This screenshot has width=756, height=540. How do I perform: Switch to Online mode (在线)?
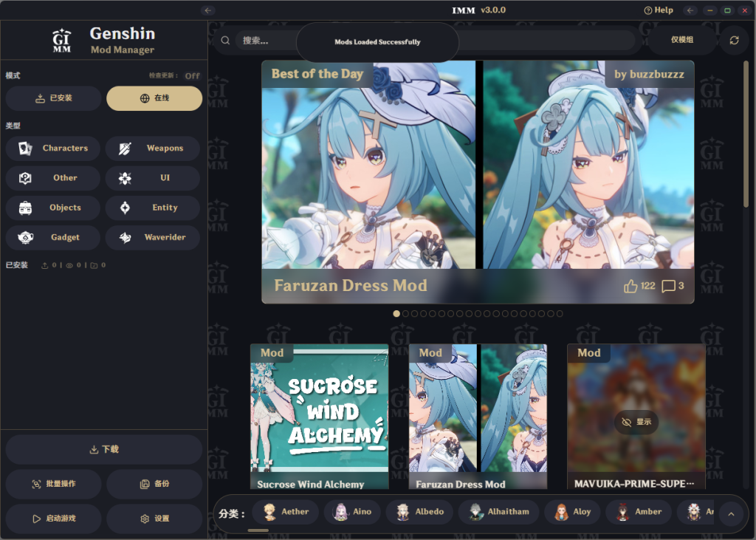(154, 98)
